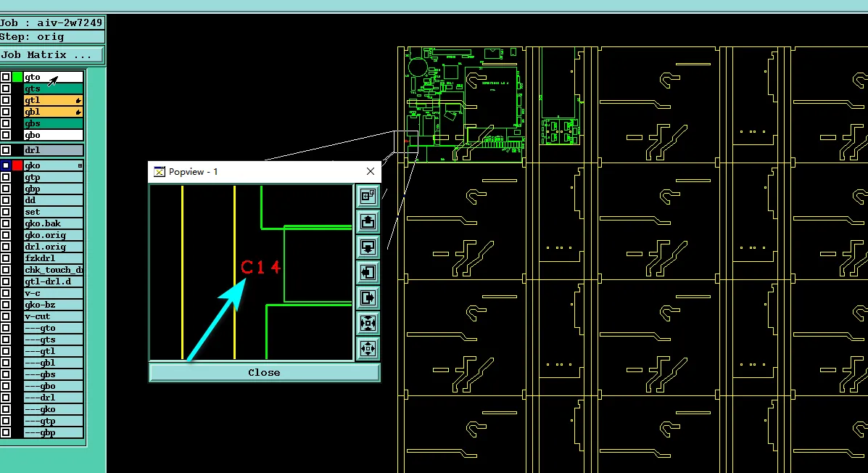Viewport: 868px width, 473px height.
Task: Zoom out Popview with outward arrows icon
Action: pyautogui.click(x=368, y=348)
